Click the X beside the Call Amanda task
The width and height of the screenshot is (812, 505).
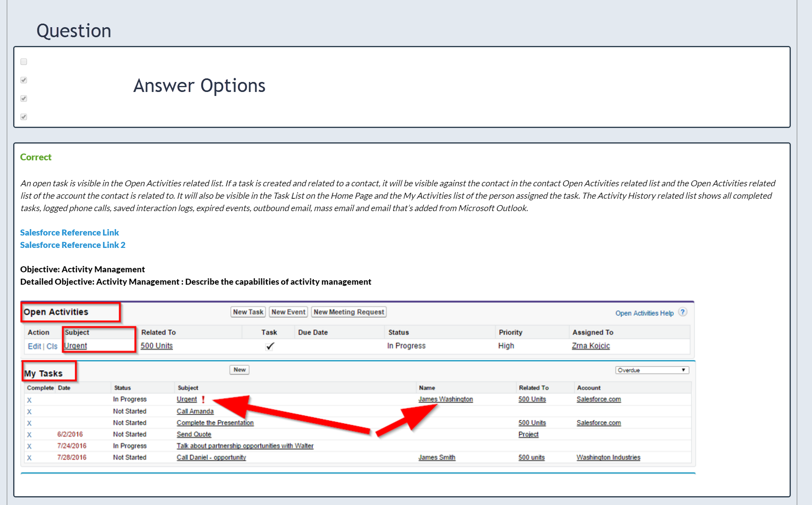click(x=29, y=411)
